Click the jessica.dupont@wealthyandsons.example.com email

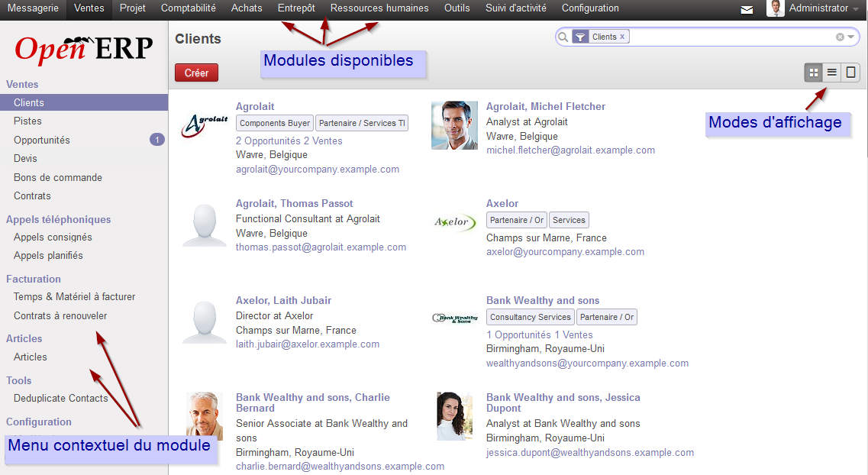click(x=590, y=452)
